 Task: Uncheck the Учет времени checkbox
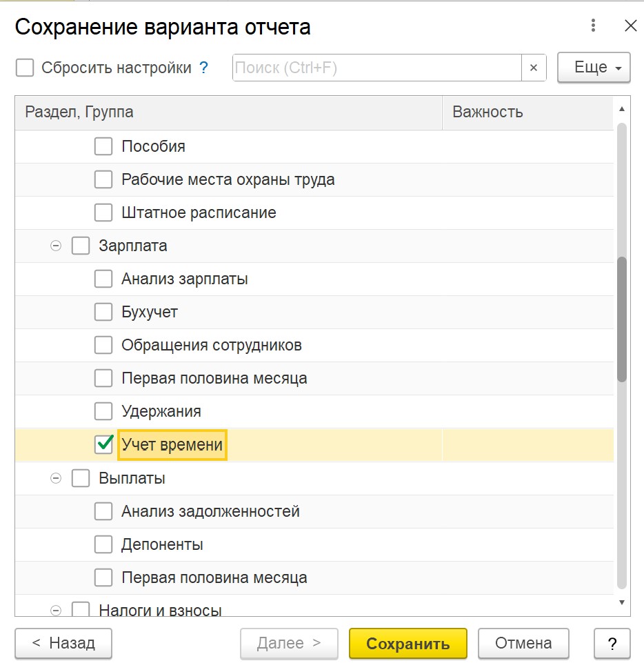pos(103,445)
